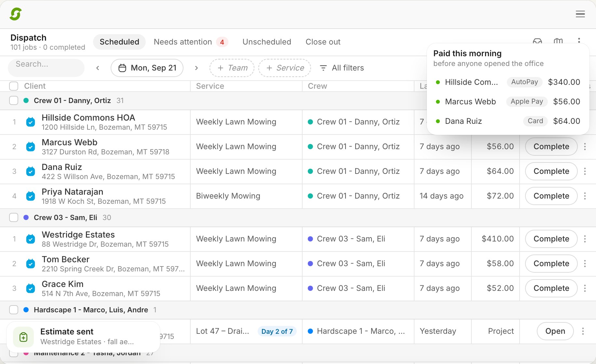596x364 pixels.
Task: Complete the Westridge Estates job
Action: click(x=551, y=239)
